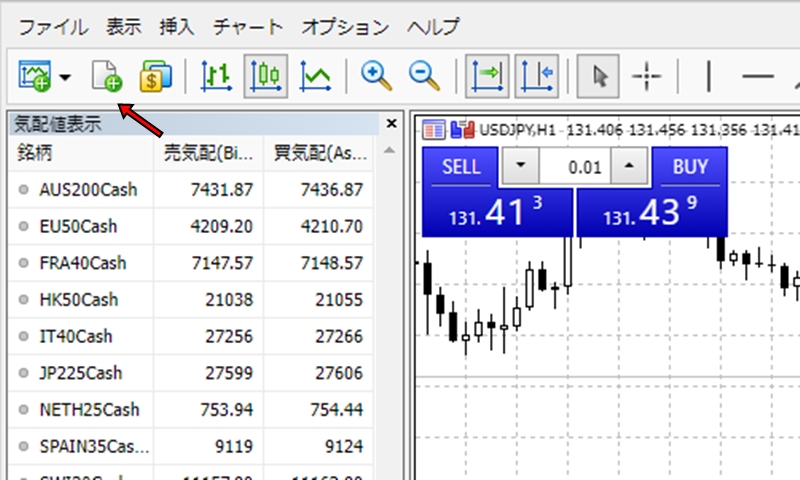Decrease lot size with down arrow
800x480 pixels.
(x=520, y=166)
